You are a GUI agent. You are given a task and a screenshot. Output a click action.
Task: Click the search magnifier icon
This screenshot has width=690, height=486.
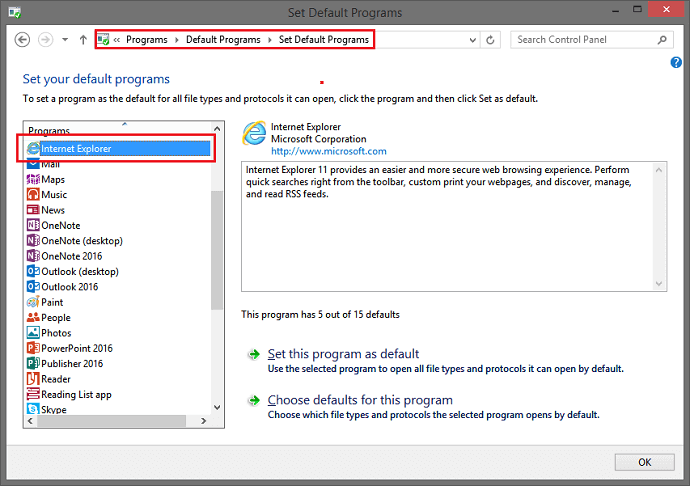click(662, 40)
